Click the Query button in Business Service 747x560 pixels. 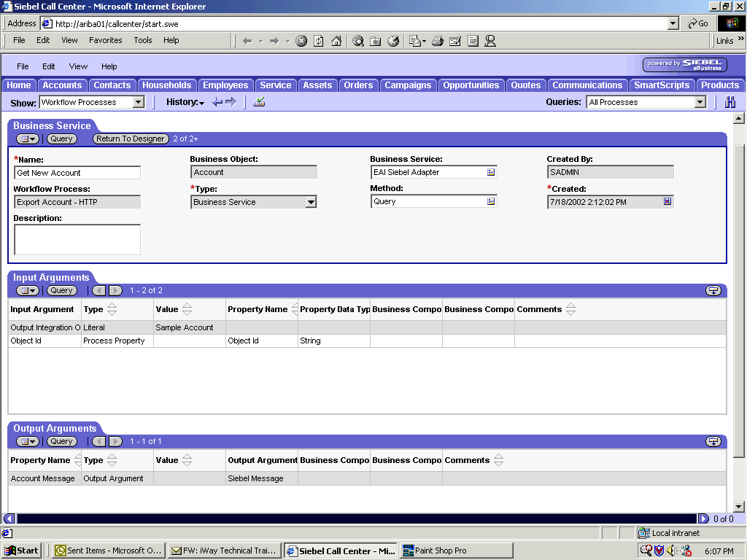click(x=61, y=139)
